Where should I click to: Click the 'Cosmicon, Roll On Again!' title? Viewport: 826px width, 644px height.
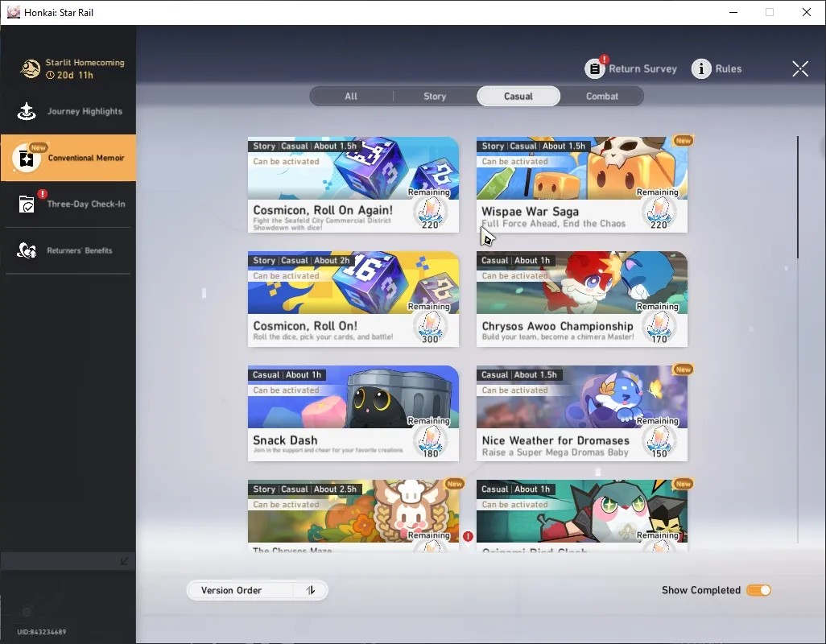[323, 210]
